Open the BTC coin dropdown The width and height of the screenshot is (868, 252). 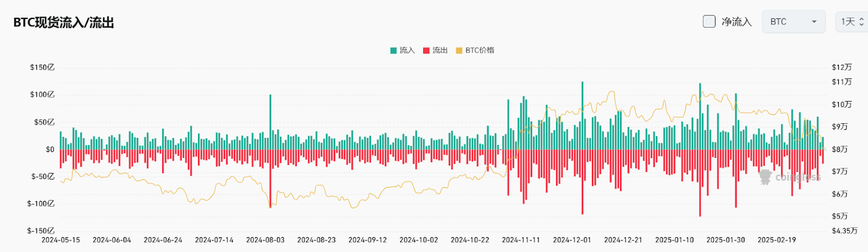[x=793, y=22]
